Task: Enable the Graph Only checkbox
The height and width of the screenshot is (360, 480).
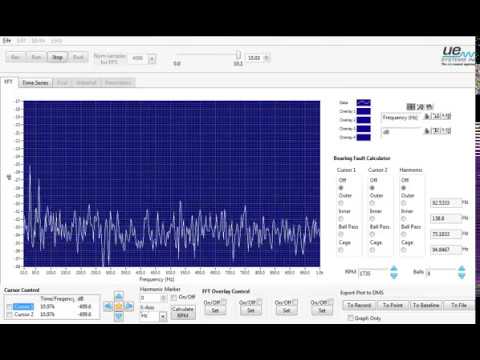Action: (x=350, y=318)
